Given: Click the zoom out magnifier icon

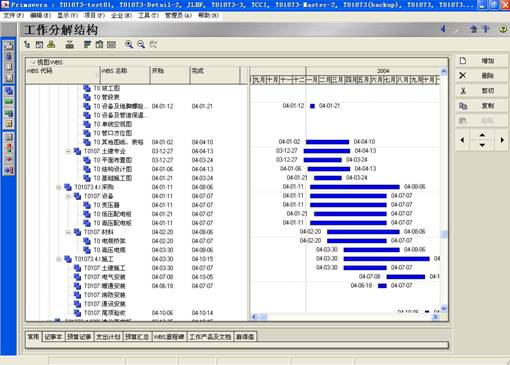Looking at the screenshot, I should [141, 44].
